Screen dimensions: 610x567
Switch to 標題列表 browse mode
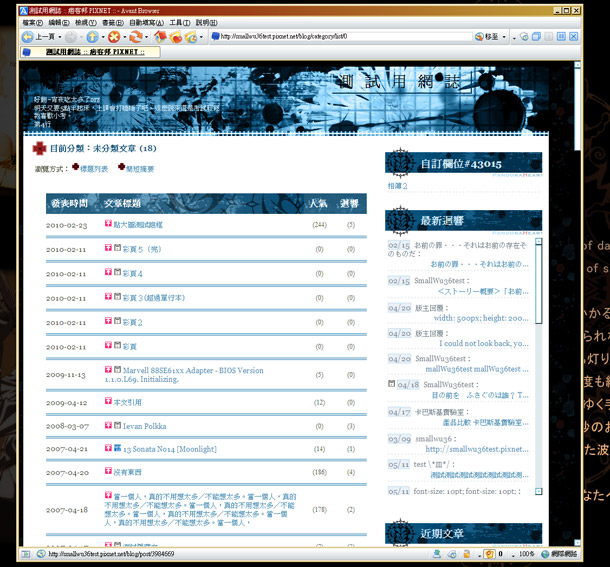click(94, 169)
